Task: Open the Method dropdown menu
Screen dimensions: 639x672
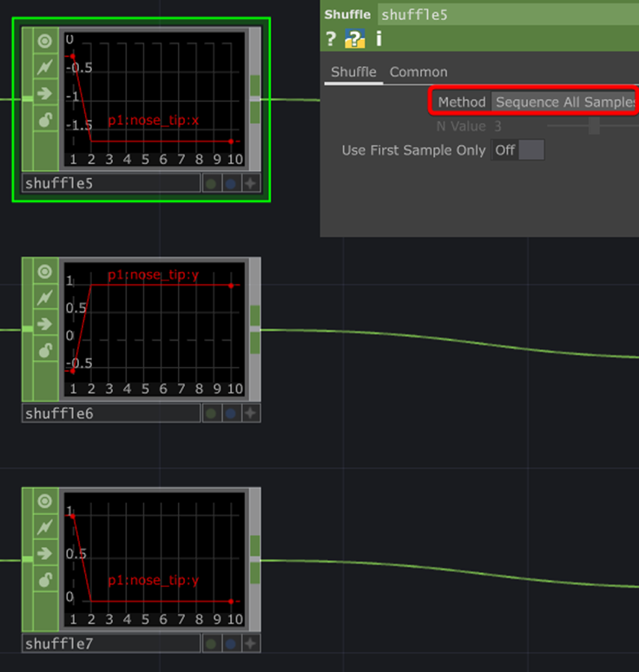Action: [x=563, y=102]
